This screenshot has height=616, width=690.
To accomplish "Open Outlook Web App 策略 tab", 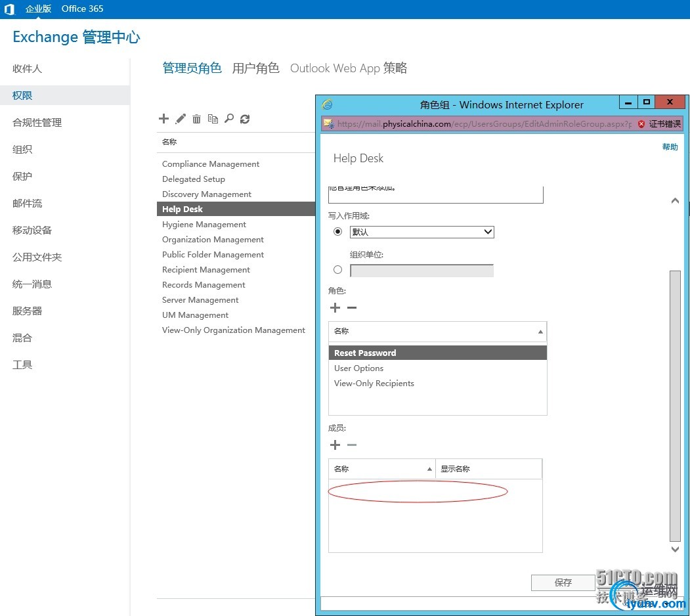I will [349, 68].
